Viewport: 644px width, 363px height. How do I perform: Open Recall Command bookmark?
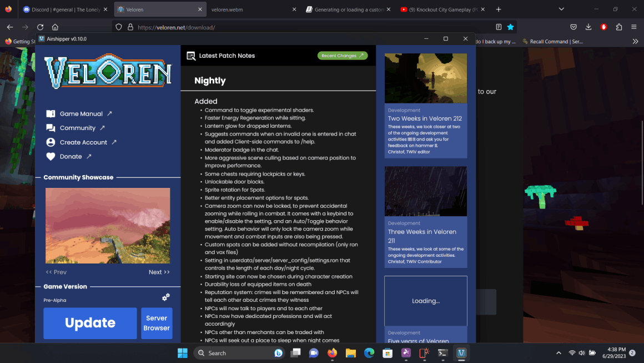(x=553, y=42)
